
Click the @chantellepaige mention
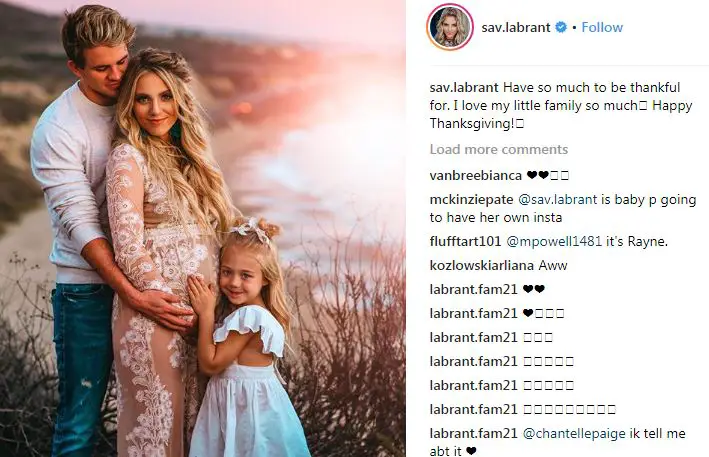(574, 433)
